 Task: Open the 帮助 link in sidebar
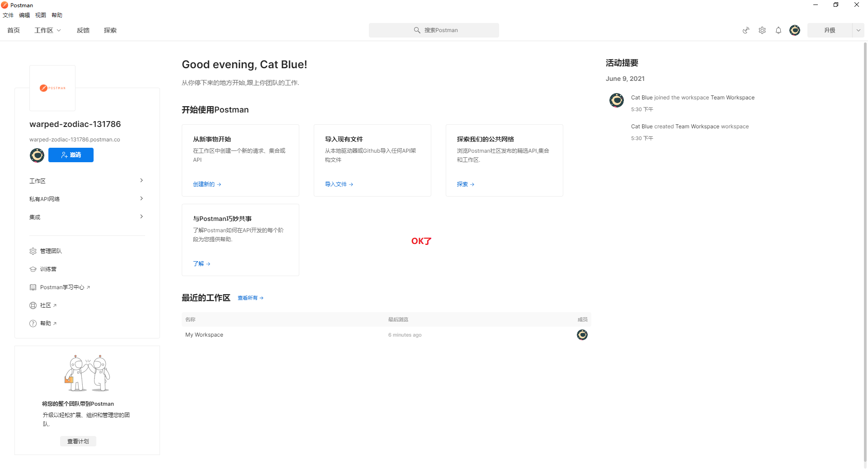48,324
